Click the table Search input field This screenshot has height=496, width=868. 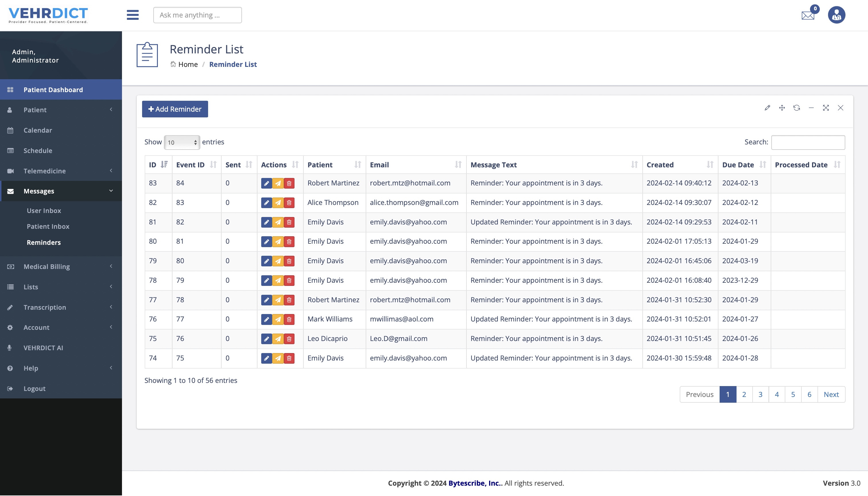click(808, 142)
